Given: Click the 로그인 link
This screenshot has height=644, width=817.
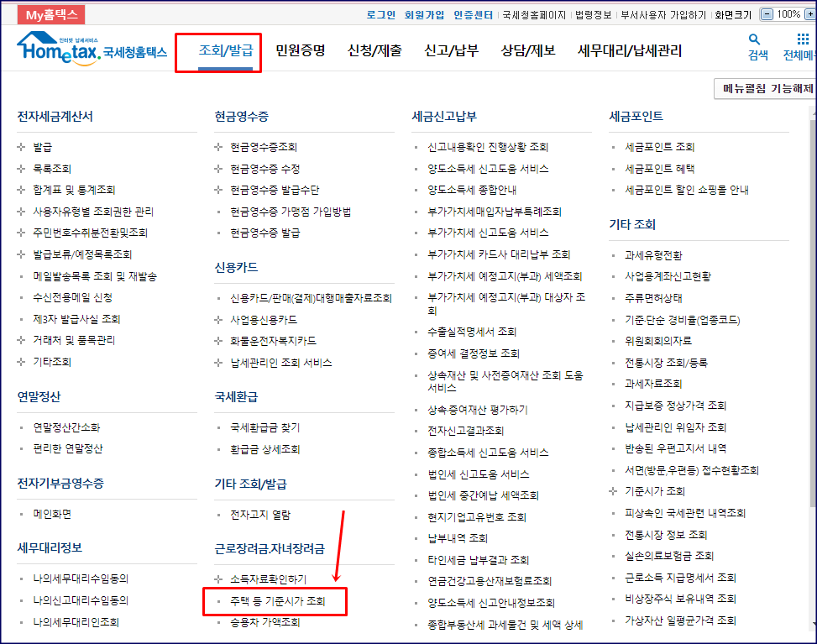Looking at the screenshot, I should click(x=380, y=13).
